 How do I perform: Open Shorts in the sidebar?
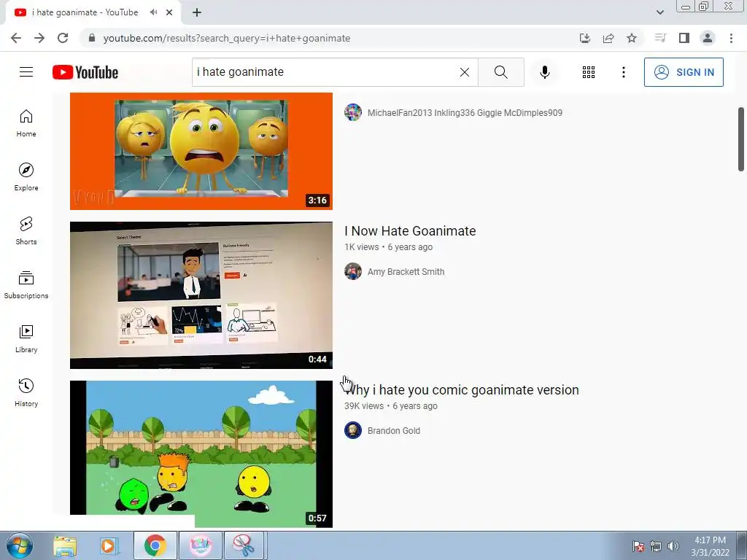pos(26,231)
